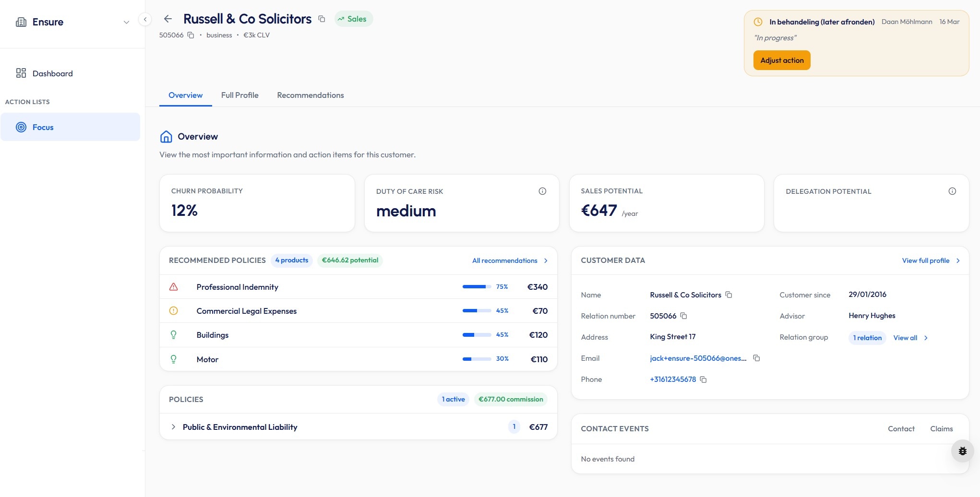980x497 pixels.
Task: Expand the Public & Environmental Liability policy
Action: pos(173,426)
